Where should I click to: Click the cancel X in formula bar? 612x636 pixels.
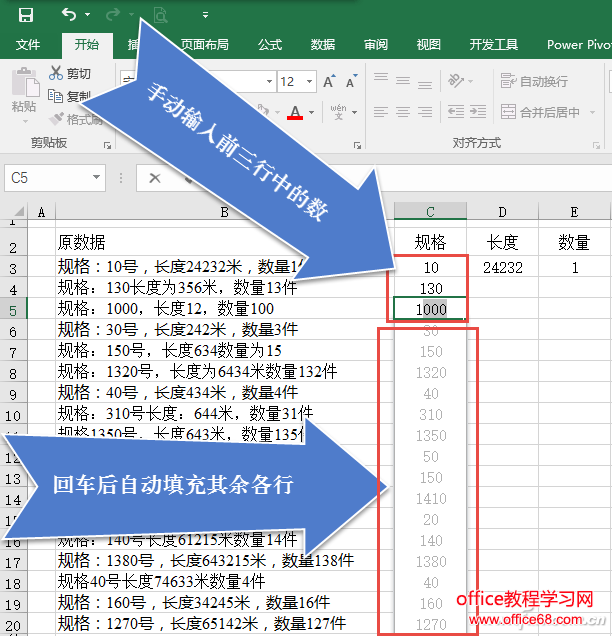click(155, 178)
